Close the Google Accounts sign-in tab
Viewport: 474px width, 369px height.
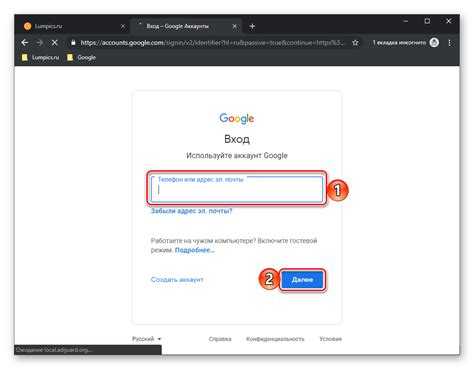point(234,26)
